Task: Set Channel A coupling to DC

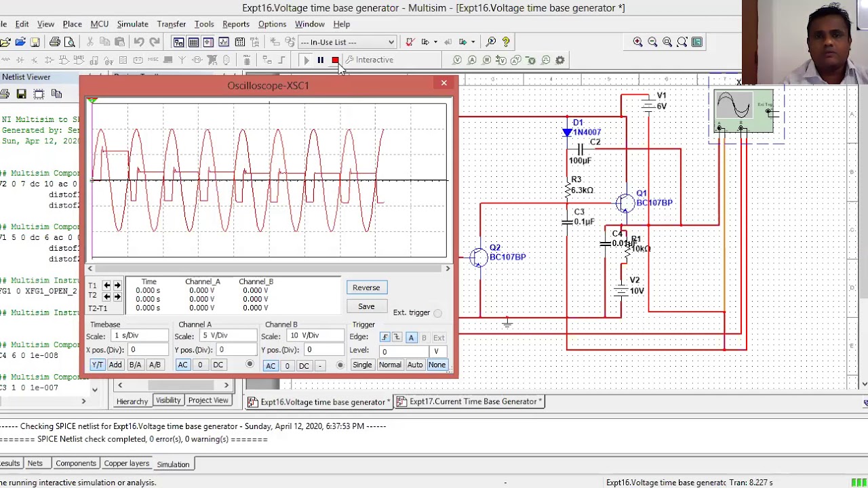Action: pyautogui.click(x=218, y=365)
